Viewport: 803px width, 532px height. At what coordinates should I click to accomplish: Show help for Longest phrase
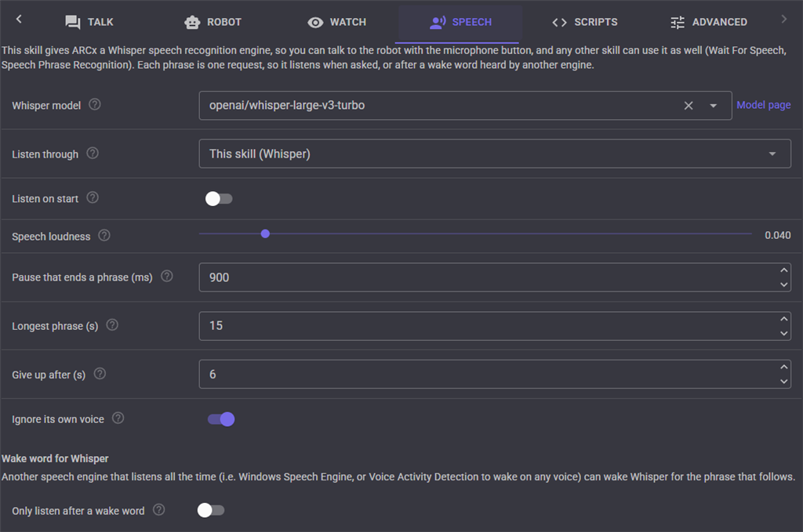(x=112, y=325)
